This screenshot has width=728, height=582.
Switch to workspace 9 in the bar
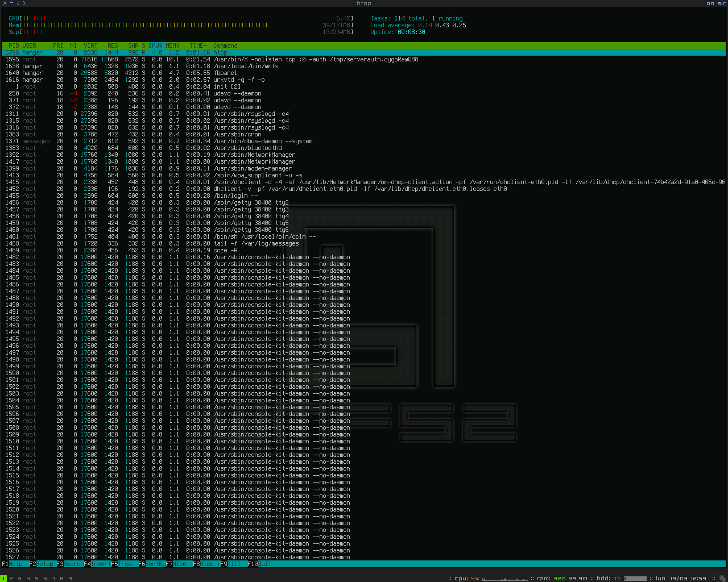click(70, 579)
